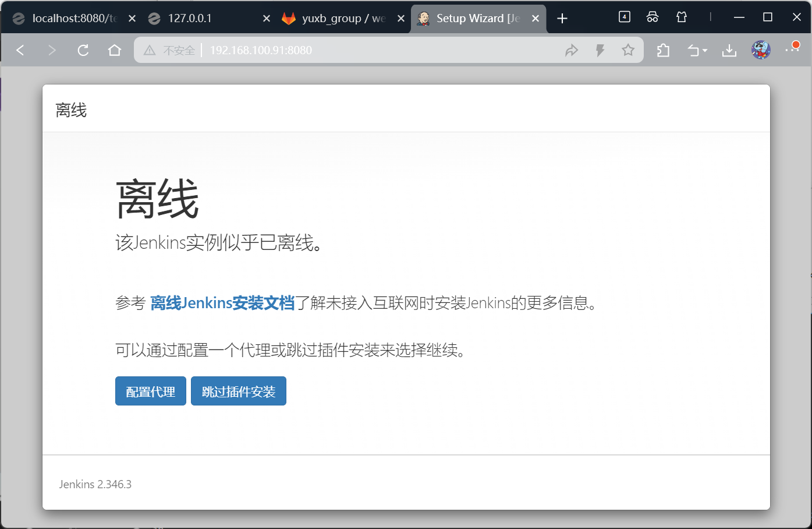Open the browser home page
Screen dimensions: 812x529
point(115,50)
